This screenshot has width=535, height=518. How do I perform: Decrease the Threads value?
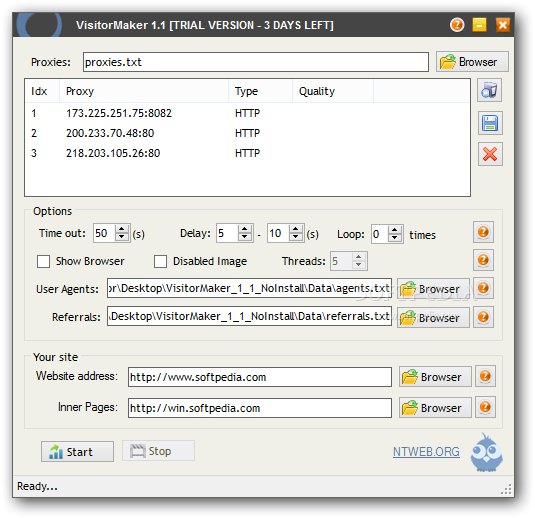coord(358,265)
